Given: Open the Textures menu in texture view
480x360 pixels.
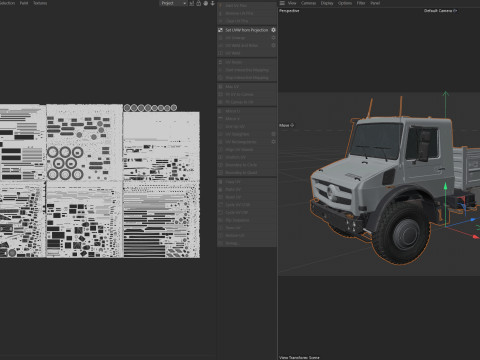Looking at the screenshot, I should pos(40,3).
